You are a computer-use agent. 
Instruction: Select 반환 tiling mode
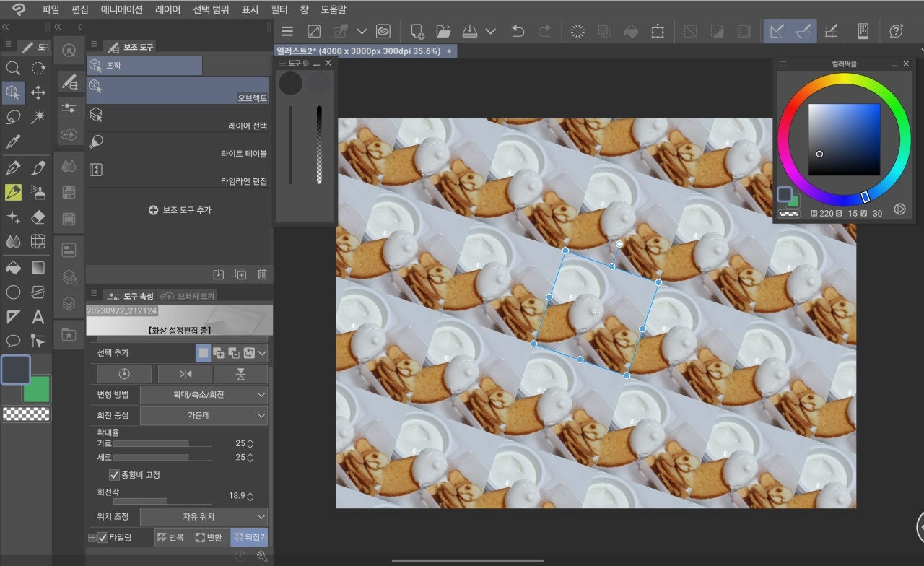211,537
